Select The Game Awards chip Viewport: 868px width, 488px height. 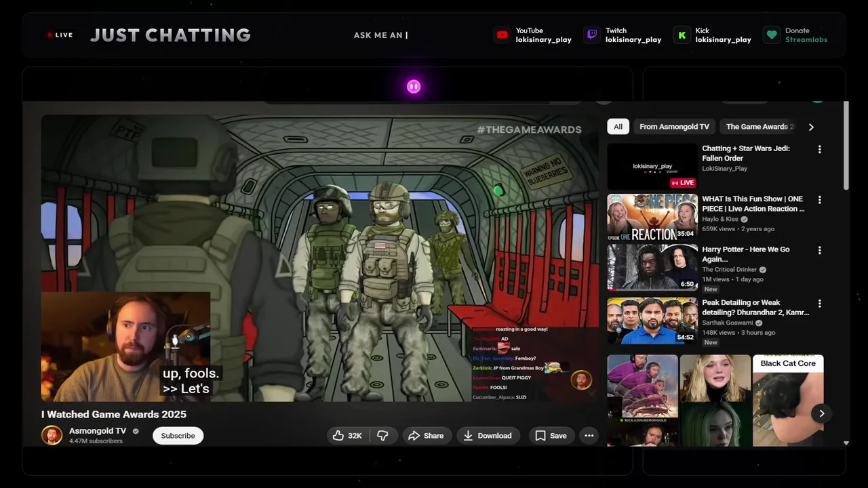point(759,127)
